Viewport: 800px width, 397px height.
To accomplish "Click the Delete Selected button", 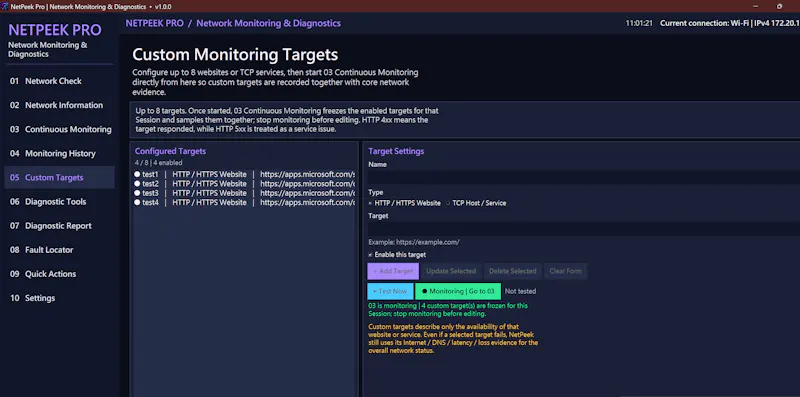I will click(513, 271).
